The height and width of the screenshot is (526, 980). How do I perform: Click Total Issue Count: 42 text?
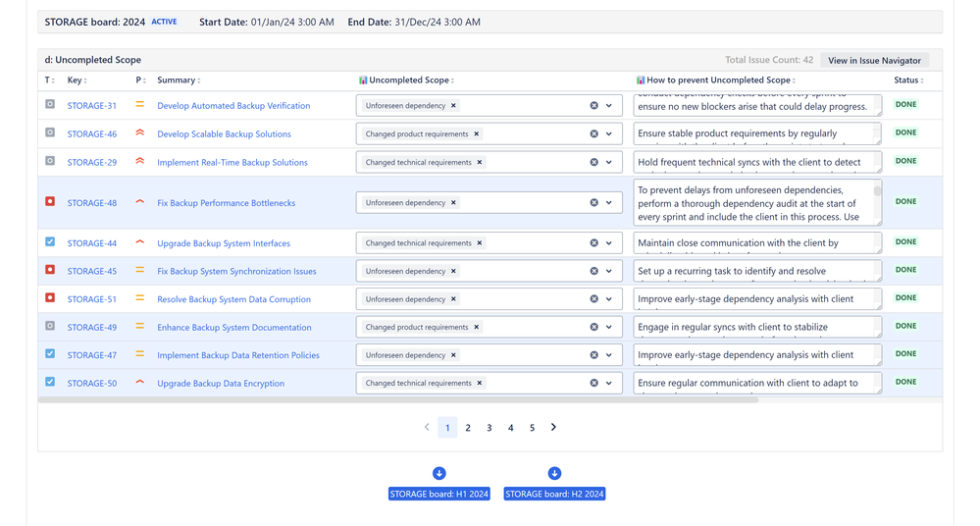[769, 60]
